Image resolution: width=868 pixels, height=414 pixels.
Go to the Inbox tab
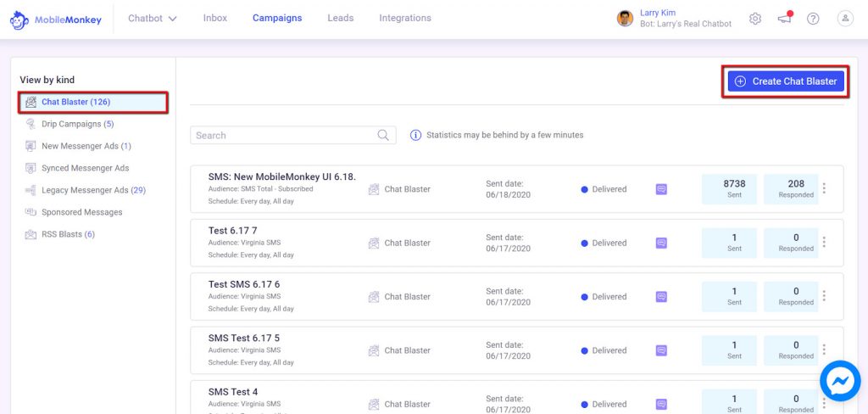[214, 19]
